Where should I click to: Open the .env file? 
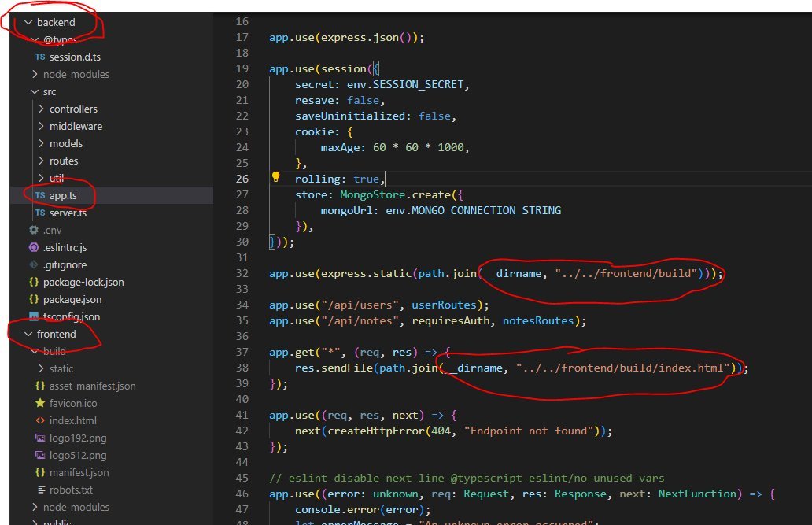coord(52,230)
